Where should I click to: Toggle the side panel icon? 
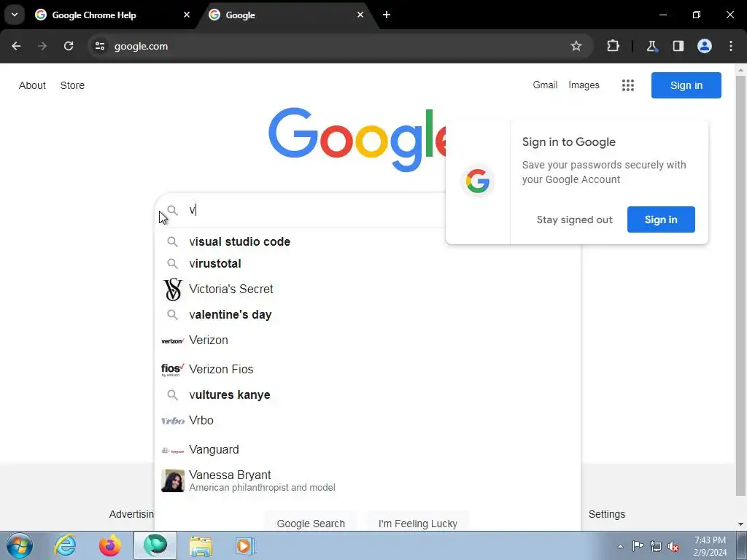678,46
